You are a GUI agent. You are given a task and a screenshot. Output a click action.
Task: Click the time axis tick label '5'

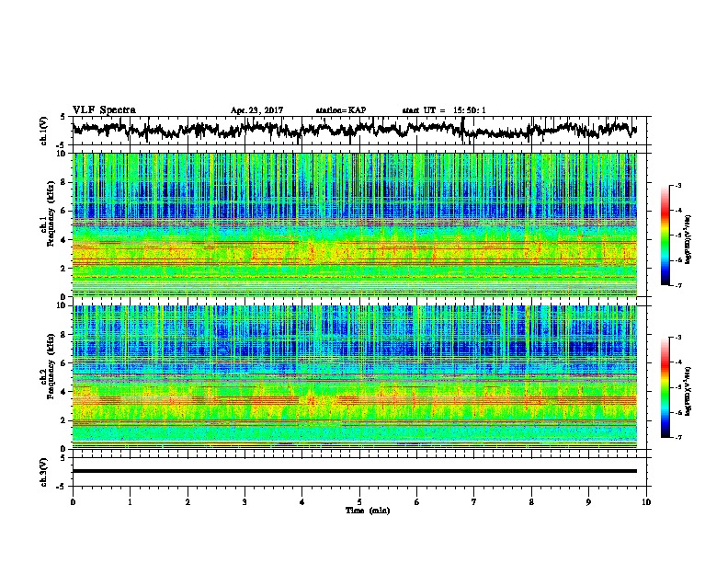tap(359, 502)
